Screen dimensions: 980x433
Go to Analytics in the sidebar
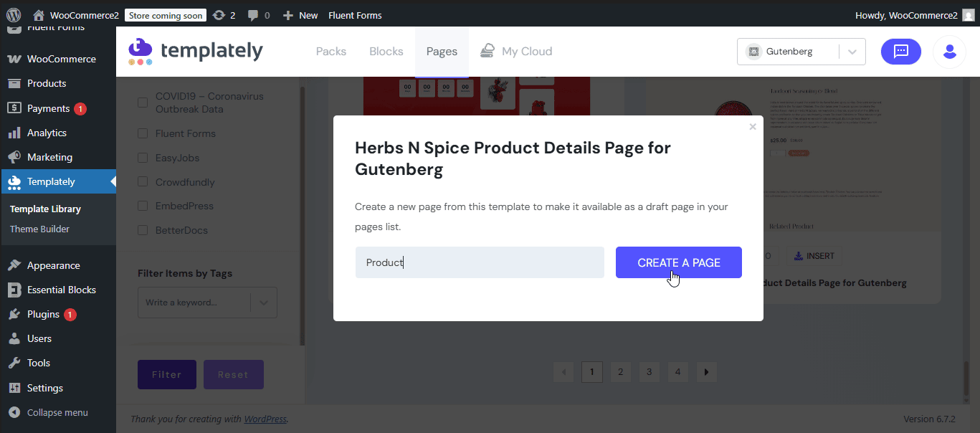coord(58,133)
